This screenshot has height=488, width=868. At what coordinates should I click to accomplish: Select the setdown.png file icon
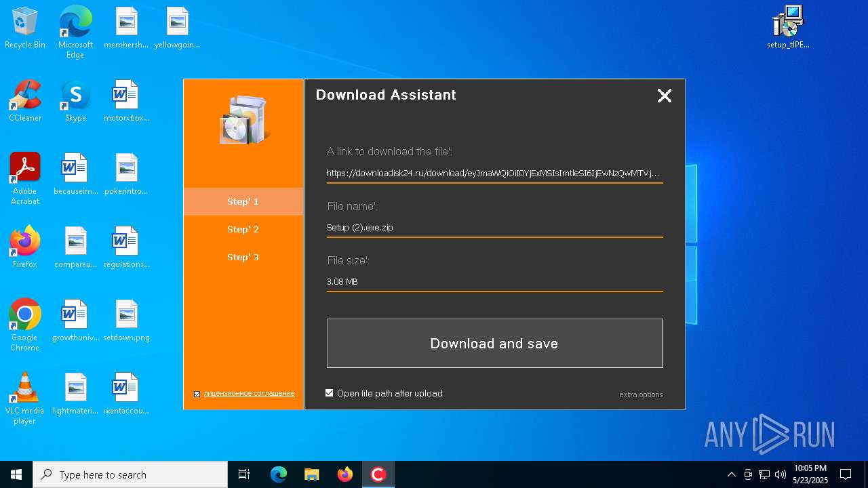pyautogui.click(x=126, y=321)
